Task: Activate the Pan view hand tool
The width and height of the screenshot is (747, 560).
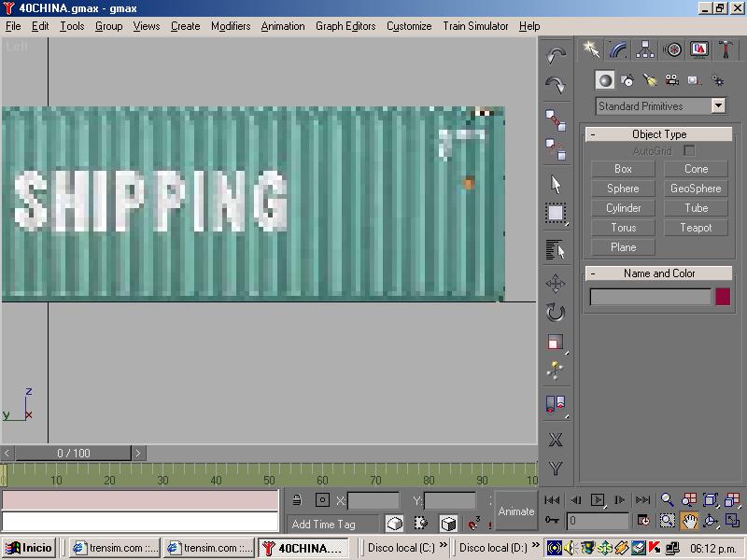Action: coord(689,521)
